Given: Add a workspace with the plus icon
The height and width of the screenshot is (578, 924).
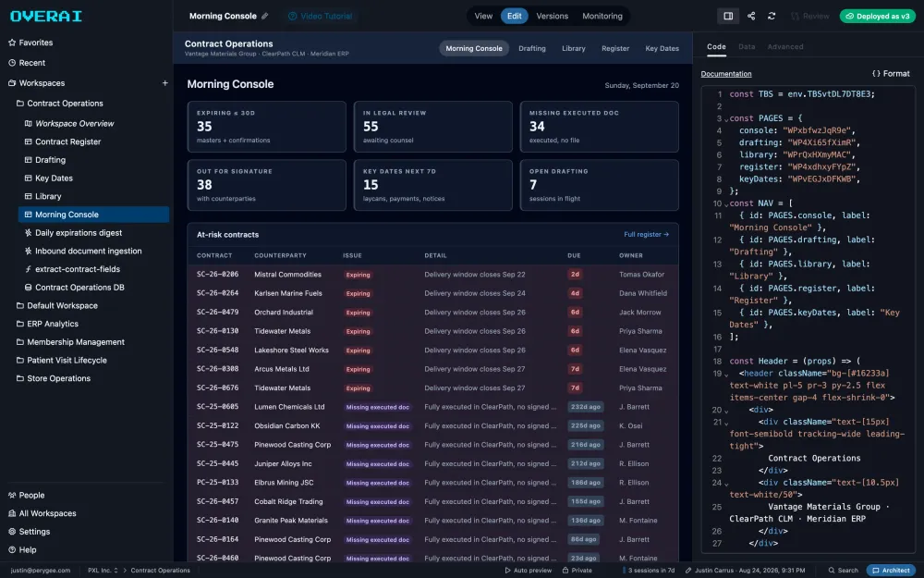Looking at the screenshot, I should (165, 83).
